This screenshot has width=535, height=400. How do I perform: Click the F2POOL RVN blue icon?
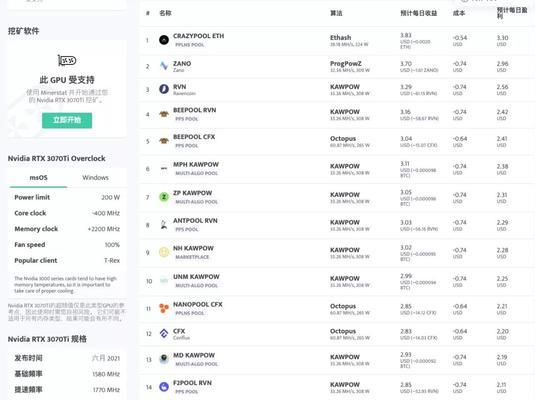[164, 387]
